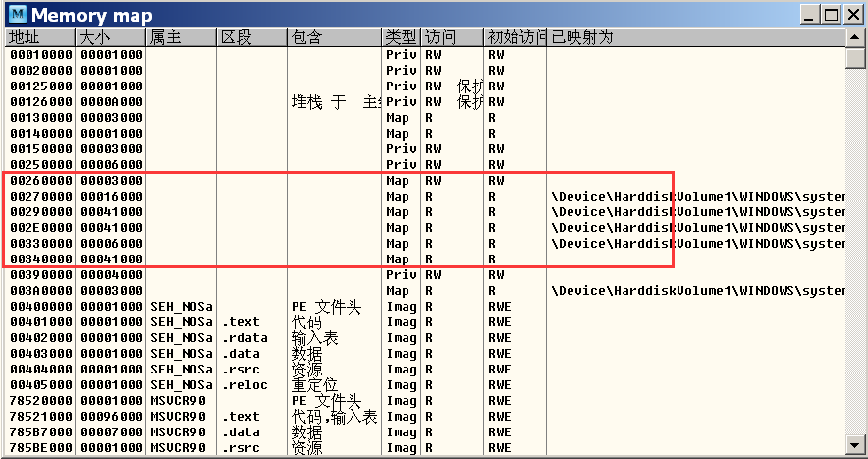Click the scrollbar up arrow

tap(855, 37)
